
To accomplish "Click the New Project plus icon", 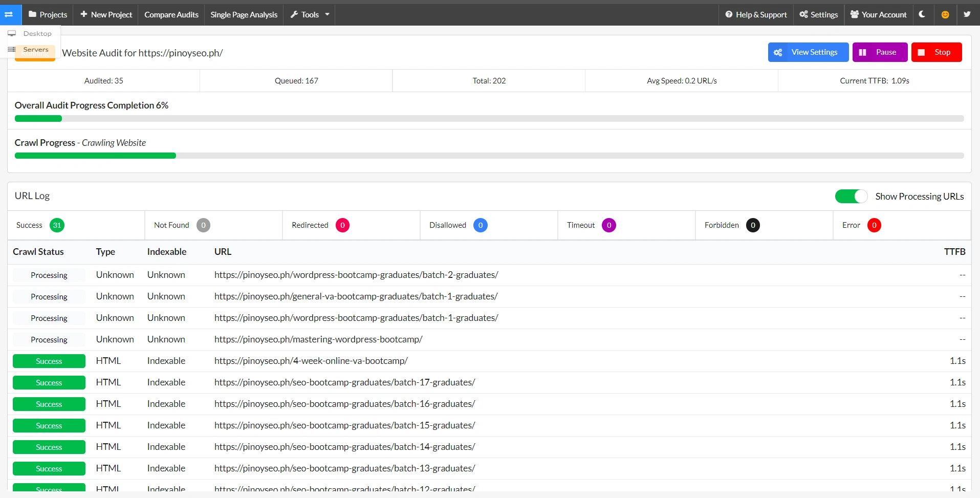I will (x=83, y=14).
